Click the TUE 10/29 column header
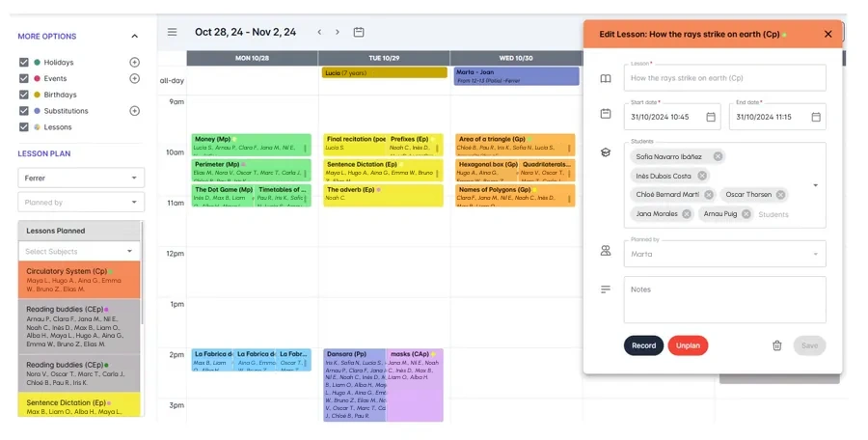Viewport: 868px width, 440px height. 384,58
